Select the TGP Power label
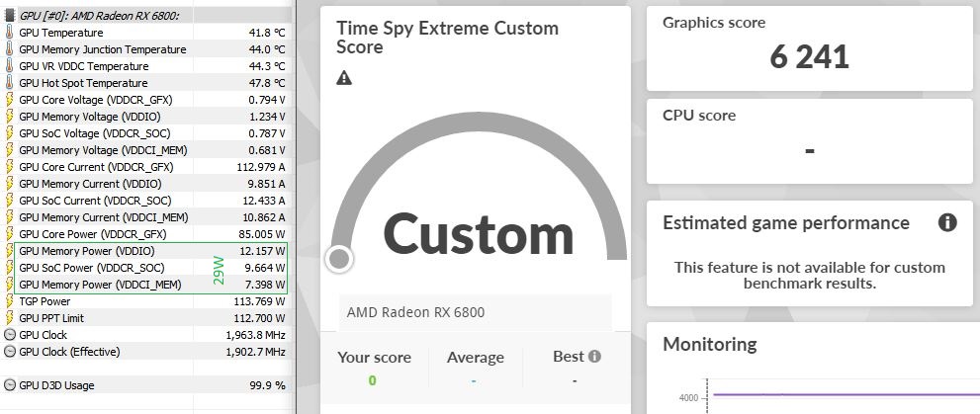980x414 pixels. [x=45, y=301]
